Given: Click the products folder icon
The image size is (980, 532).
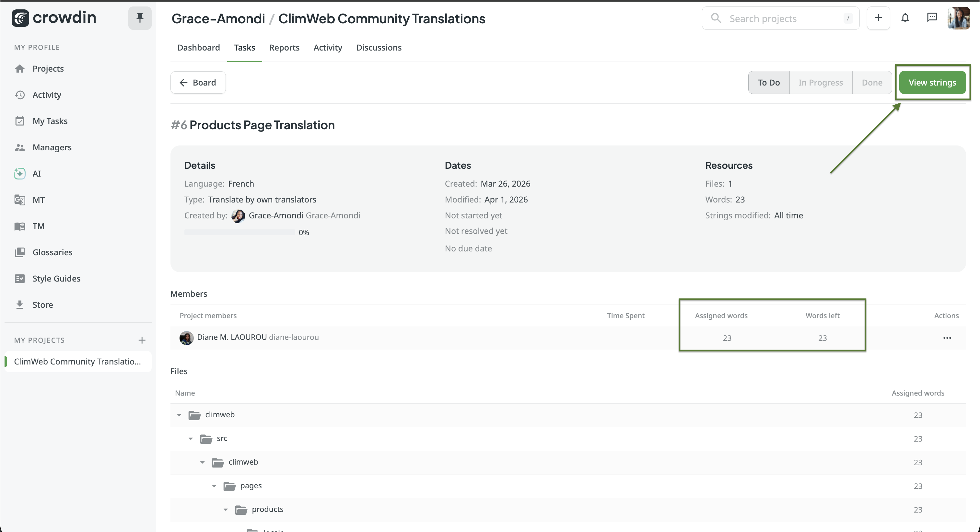Looking at the screenshot, I should click(x=241, y=510).
